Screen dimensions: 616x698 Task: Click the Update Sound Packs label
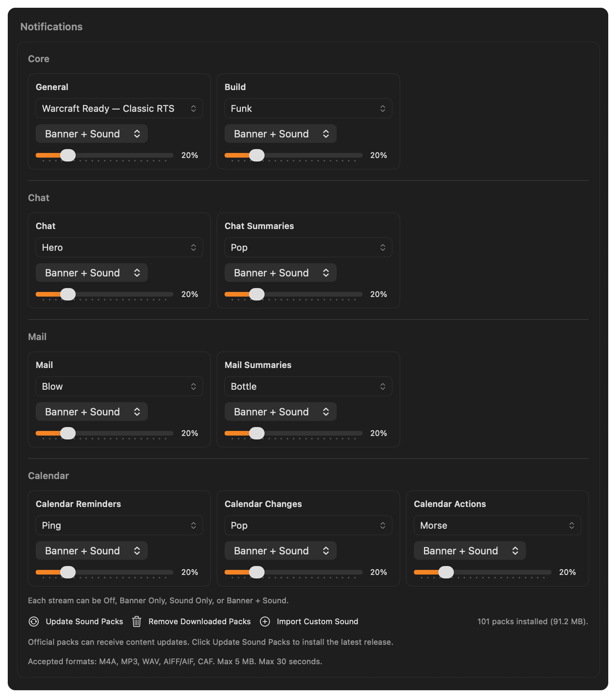coord(84,622)
